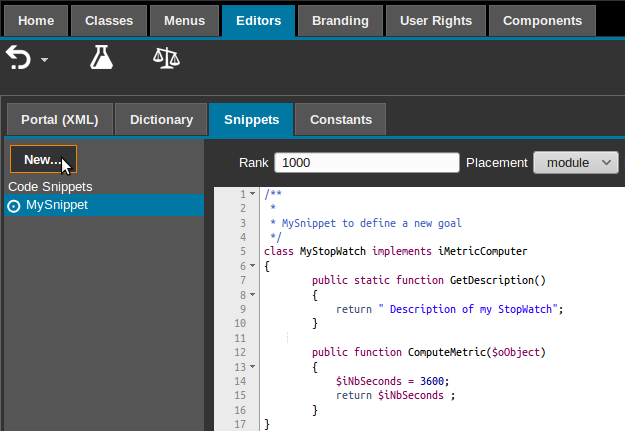Screen dimensions: 625x431
Task: Switch to the Home tab
Action: pos(37,20)
